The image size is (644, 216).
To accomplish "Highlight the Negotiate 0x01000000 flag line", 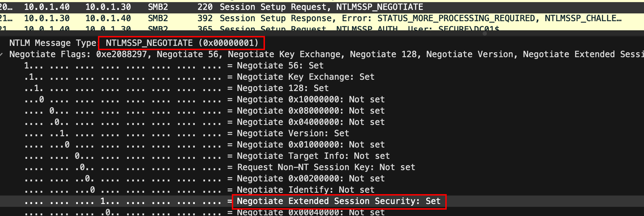I will [x=310, y=145].
